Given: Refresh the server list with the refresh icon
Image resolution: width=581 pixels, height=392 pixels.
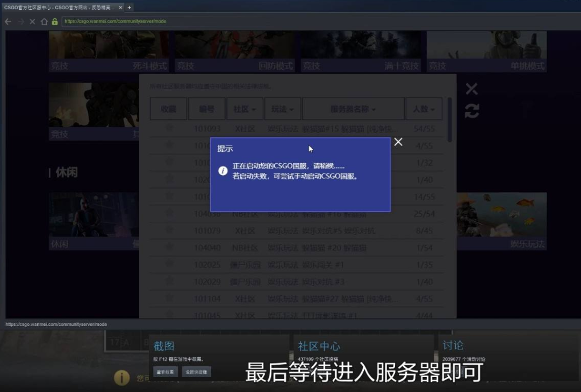Looking at the screenshot, I should click(472, 111).
